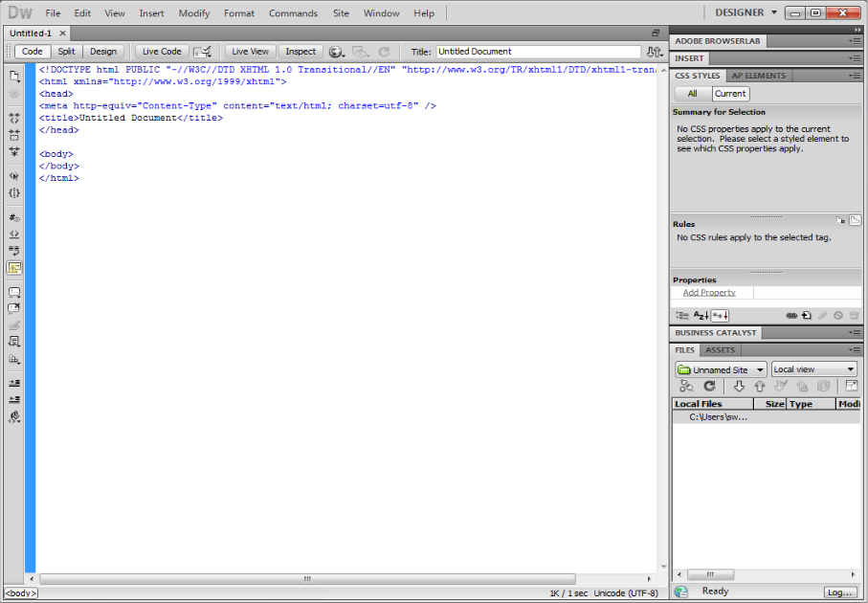This screenshot has width=868, height=603.
Task: Click the Refresh icon in Files panel
Action: 709,386
